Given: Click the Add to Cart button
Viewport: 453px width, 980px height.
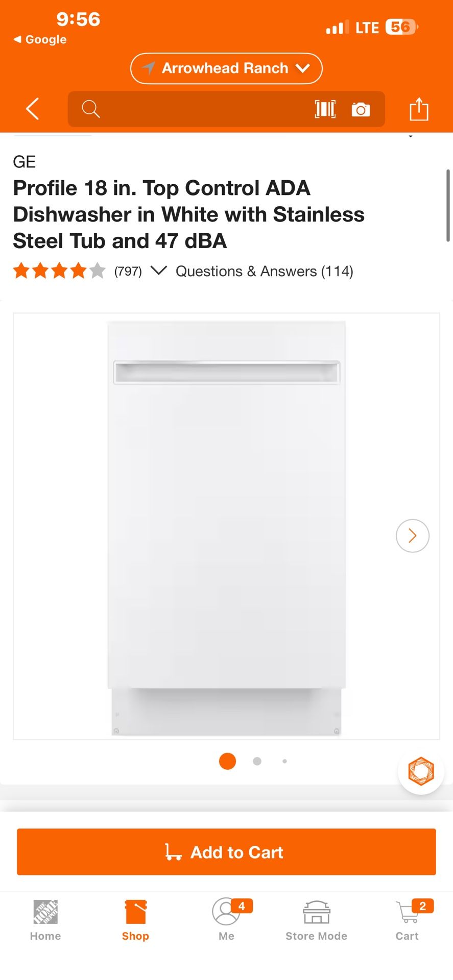Looking at the screenshot, I should pos(226,852).
